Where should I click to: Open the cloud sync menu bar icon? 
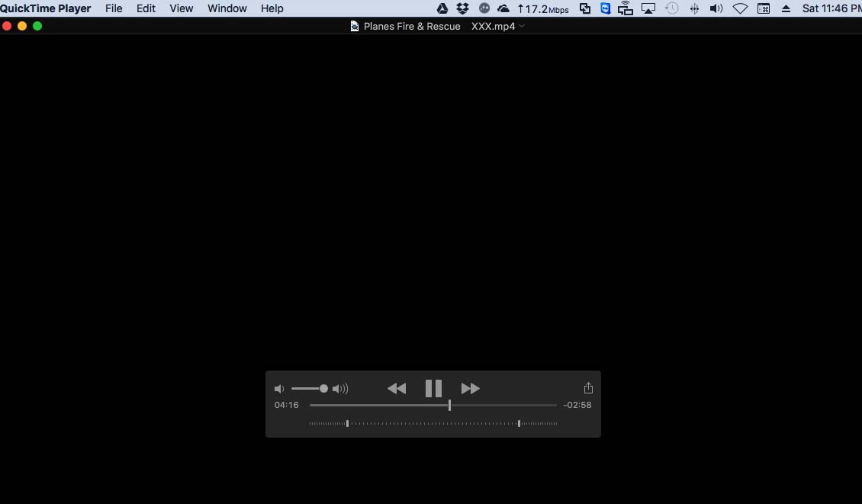click(503, 8)
